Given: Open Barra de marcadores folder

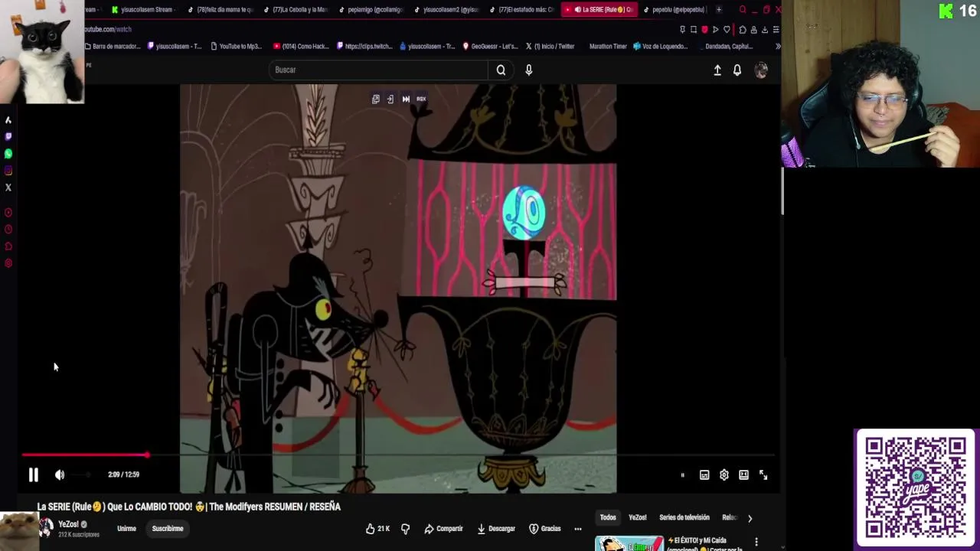Looking at the screenshot, I should point(112,46).
